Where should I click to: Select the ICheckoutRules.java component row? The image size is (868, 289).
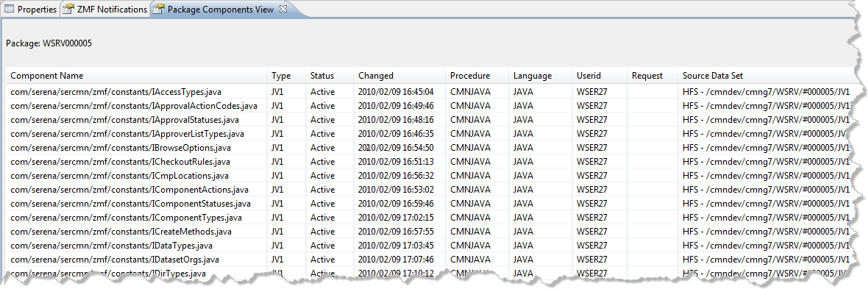429,161
